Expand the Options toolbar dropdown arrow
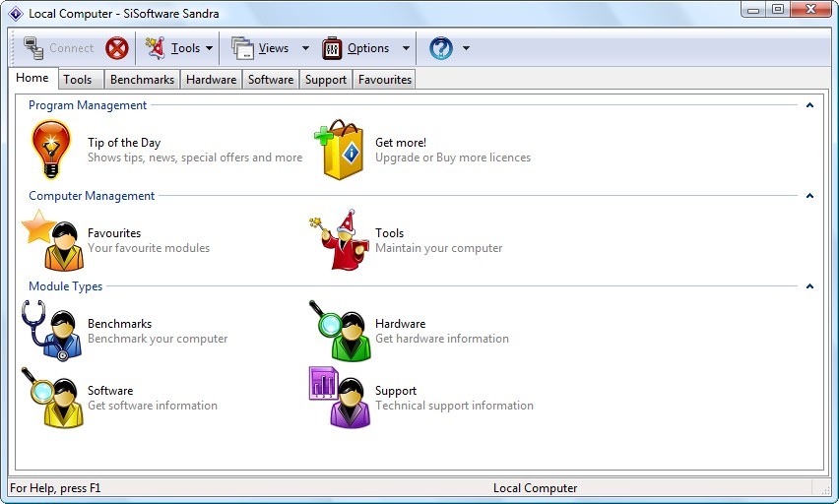Viewport: 839px width, 504px height. [x=406, y=48]
